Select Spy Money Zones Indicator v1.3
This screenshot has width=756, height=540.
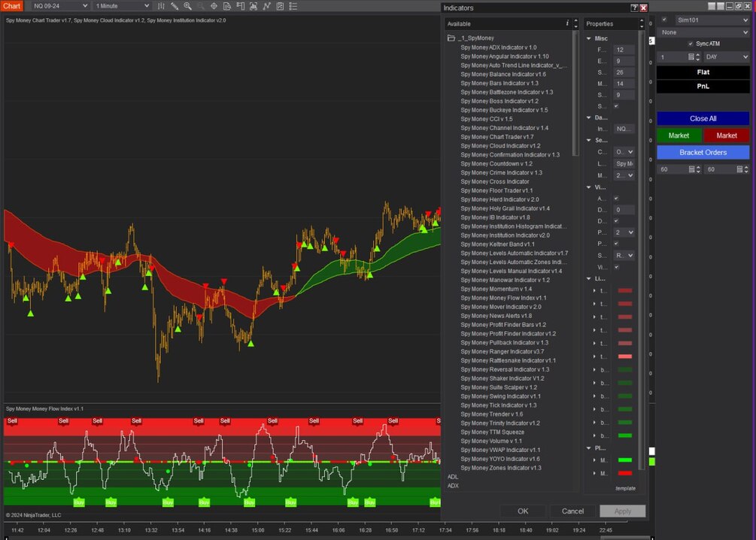[501, 468]
